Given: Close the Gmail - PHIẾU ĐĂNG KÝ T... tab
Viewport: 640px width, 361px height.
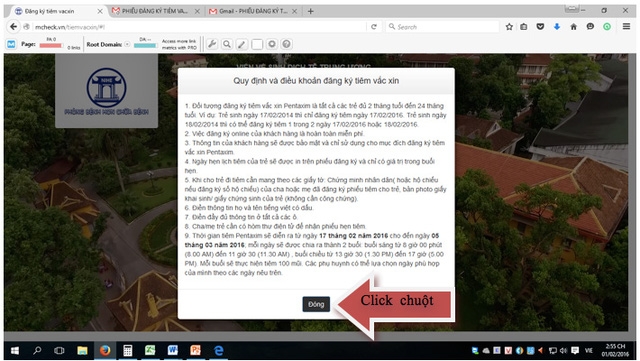Looking at the screenshot, I should click(294, 11).
